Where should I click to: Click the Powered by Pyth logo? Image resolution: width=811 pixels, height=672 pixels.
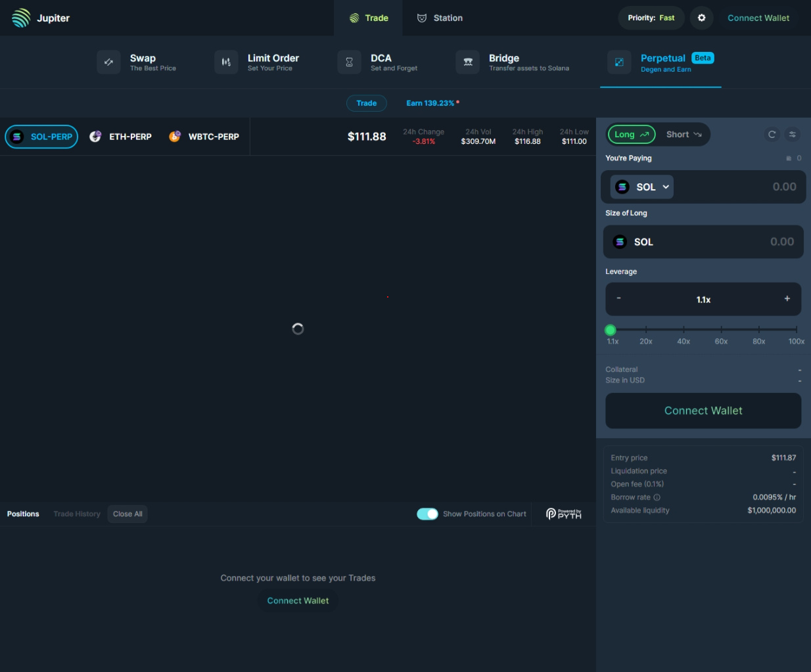[564, 514]
